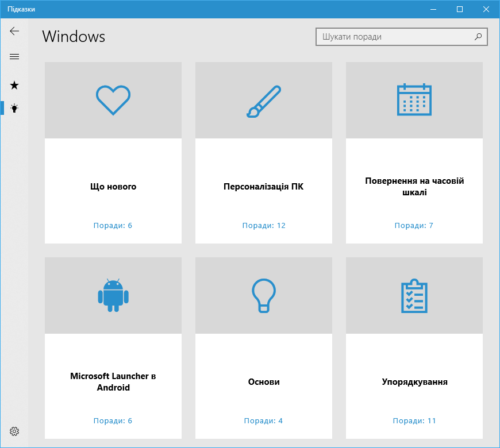This screenshot has height=448, width=500.
Task: Minimize the Підказки window
Action: [433, 9]
